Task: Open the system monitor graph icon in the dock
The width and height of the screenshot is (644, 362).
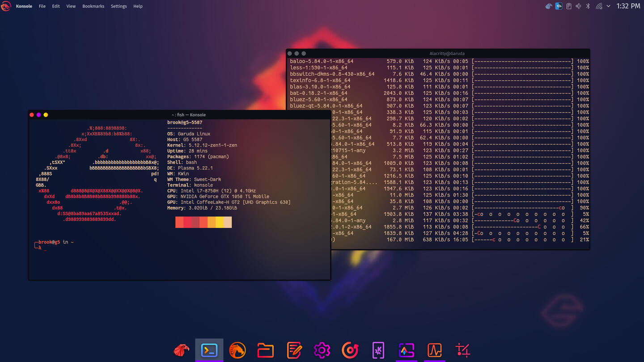Action: 434,350
